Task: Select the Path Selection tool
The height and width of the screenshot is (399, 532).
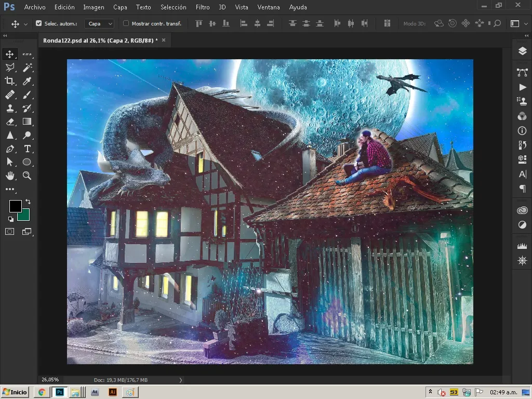Action: (10, 162)
